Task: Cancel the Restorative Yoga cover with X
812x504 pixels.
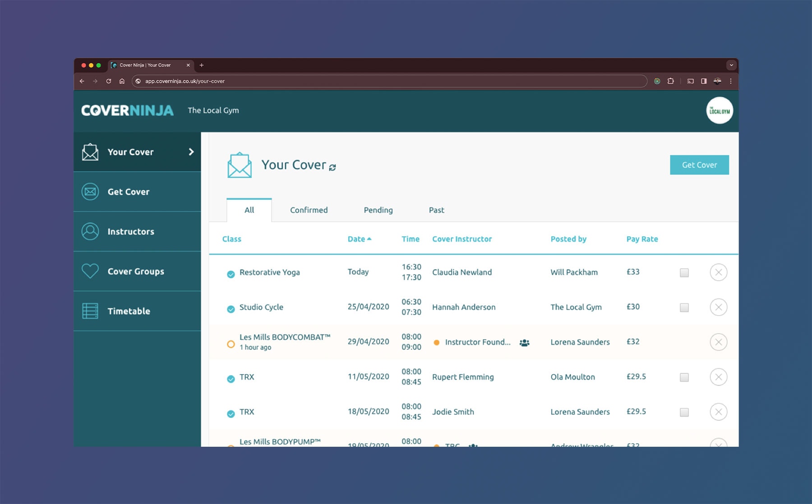Action: pyautogui.click(x=718, y=272)
